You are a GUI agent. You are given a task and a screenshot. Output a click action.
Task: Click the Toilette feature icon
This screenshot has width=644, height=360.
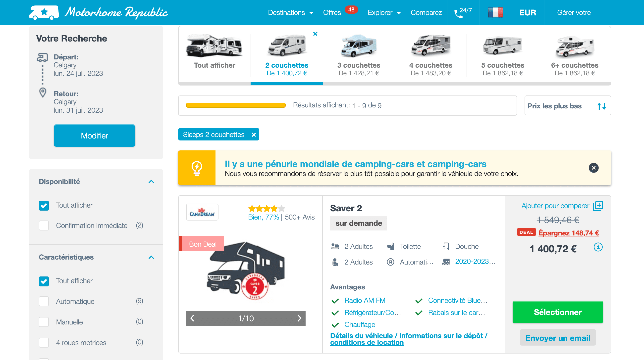tap(390, 247)
